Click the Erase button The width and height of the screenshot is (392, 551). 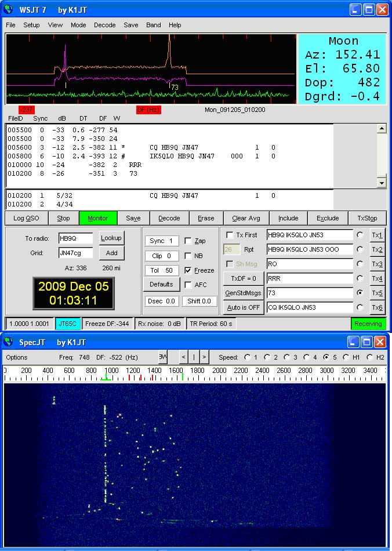click(206, 218)
